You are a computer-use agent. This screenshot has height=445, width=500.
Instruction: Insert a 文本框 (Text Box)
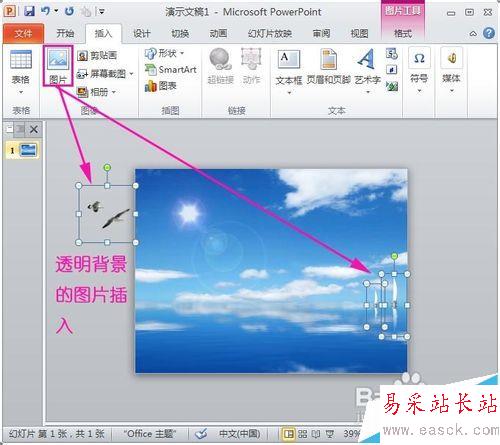pos(289,66)
